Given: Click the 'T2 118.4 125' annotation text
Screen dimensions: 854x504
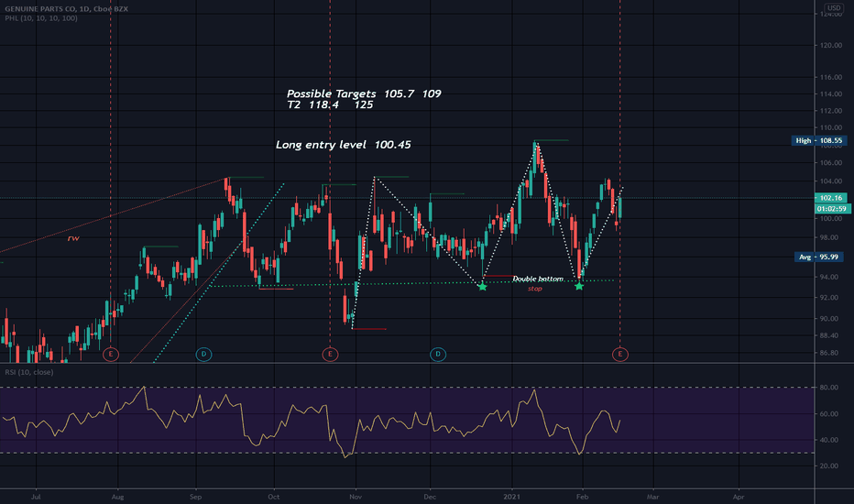Looking at the screenshot, I should pyautogui.click(x=330, y=104).
